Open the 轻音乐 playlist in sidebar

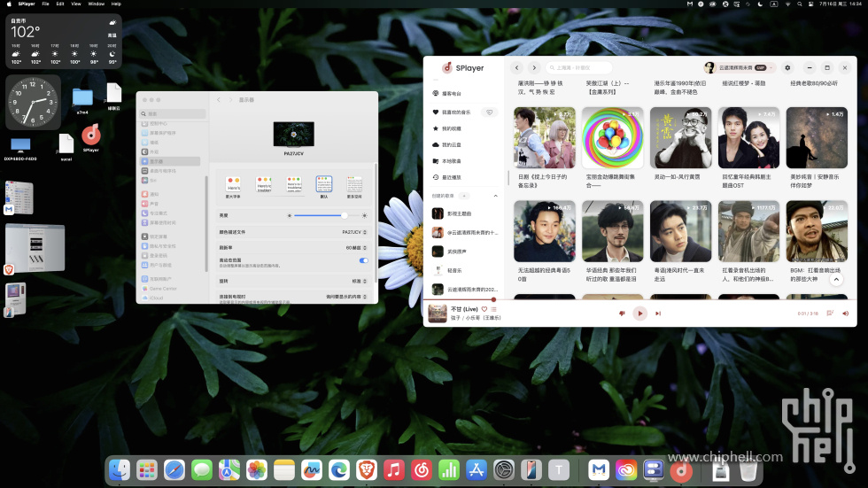[x=464, y=270]
